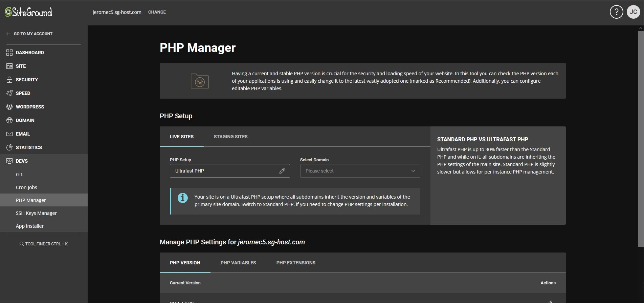Click the jeromec5.sg-host.com site name in header
The height and width of the screenshot is (303, 644).
click(117, 12)
